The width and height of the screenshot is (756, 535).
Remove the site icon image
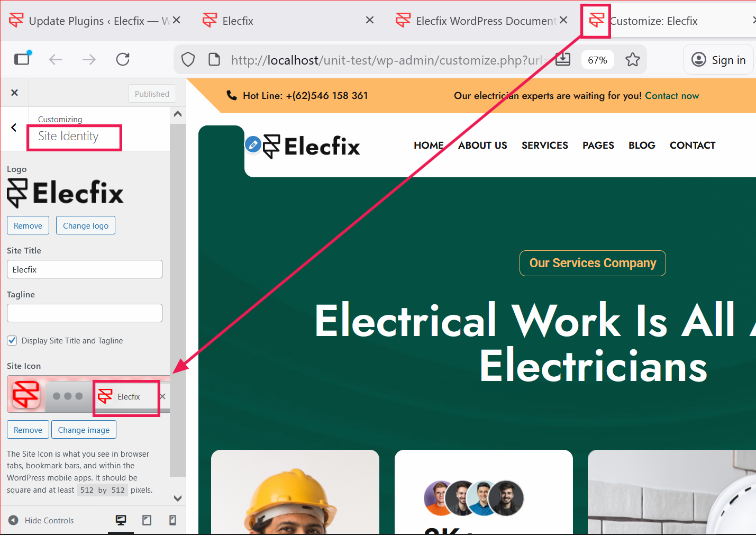28,430
